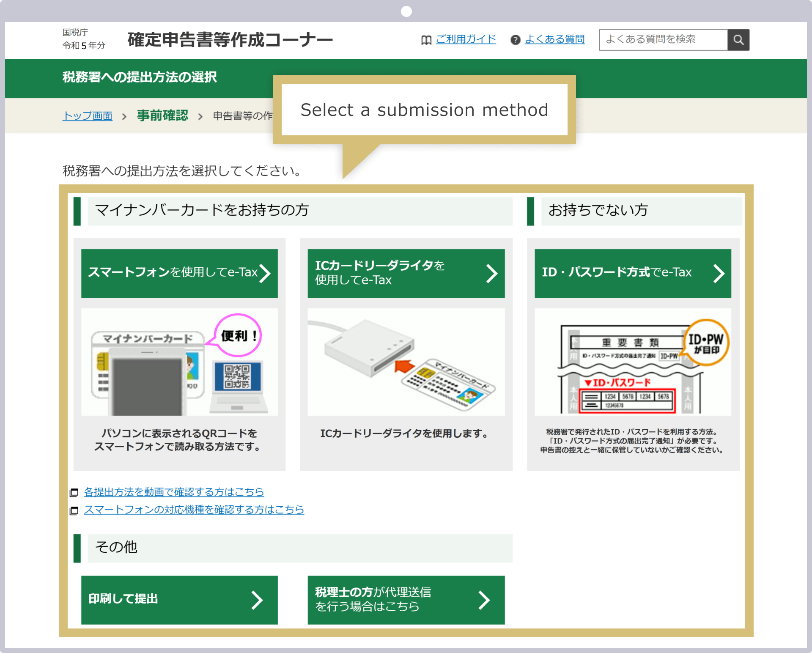812x653 pixels.
Task: Choose 印刷して提出 button
Action: coord(179,600)
